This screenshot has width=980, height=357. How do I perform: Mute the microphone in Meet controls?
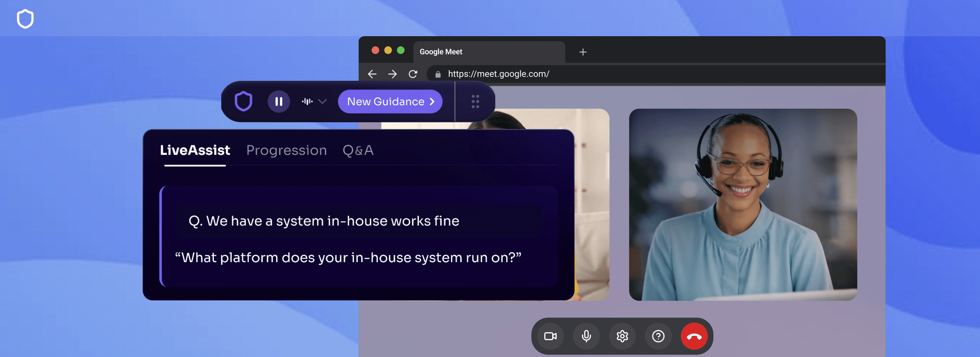click(586, 336)
